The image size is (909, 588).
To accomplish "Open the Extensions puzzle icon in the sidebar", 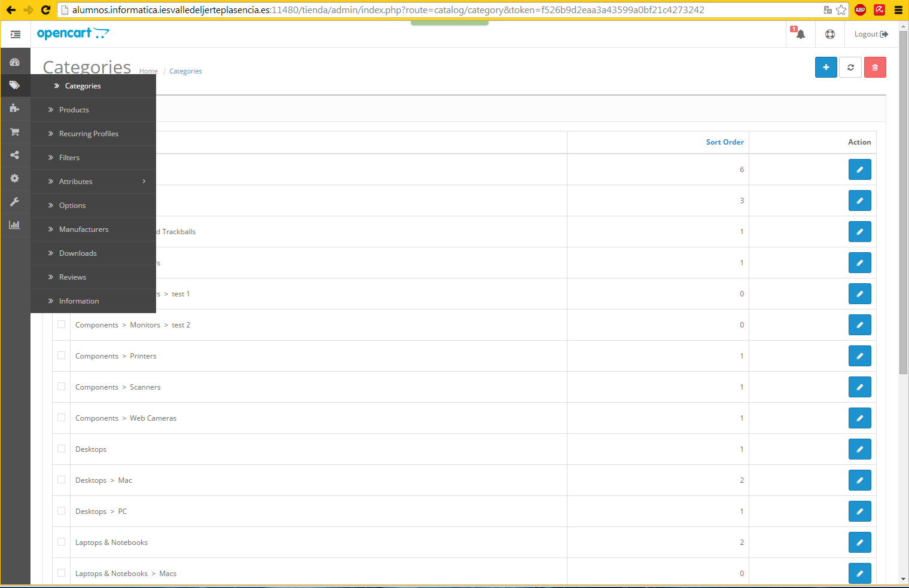I will coord(15,108).
